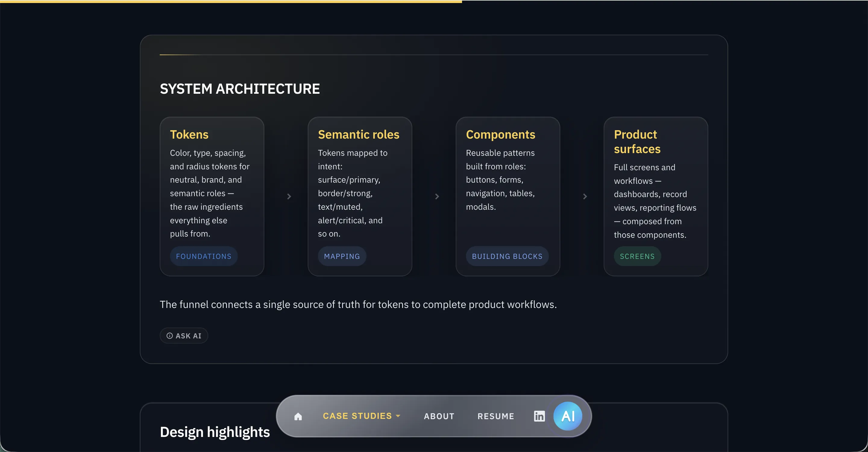Image resolution: width=868 pixels, height=452 pixels.
Task: Open the LinkedIn icon link
Action: click(x=539, y=416)
